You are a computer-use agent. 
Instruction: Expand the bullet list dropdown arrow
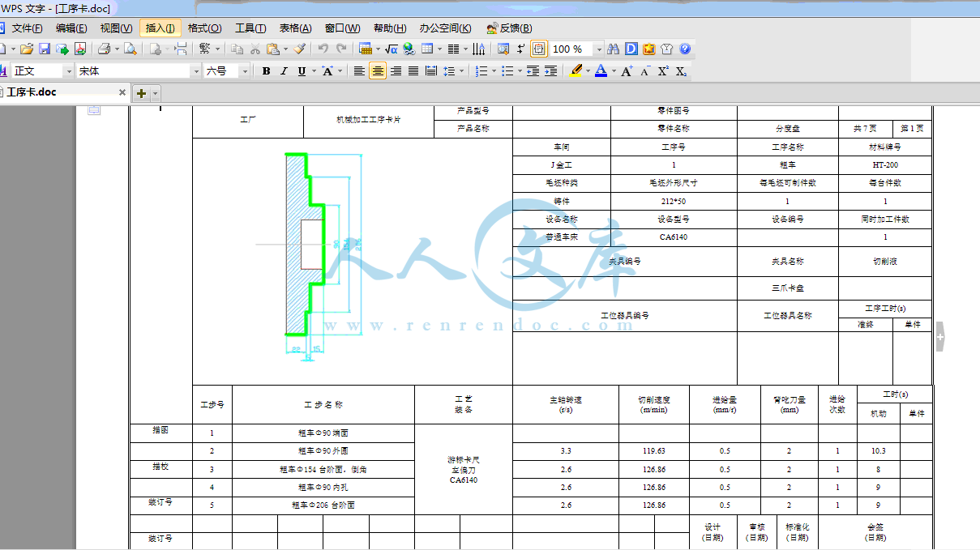[520, 71]
